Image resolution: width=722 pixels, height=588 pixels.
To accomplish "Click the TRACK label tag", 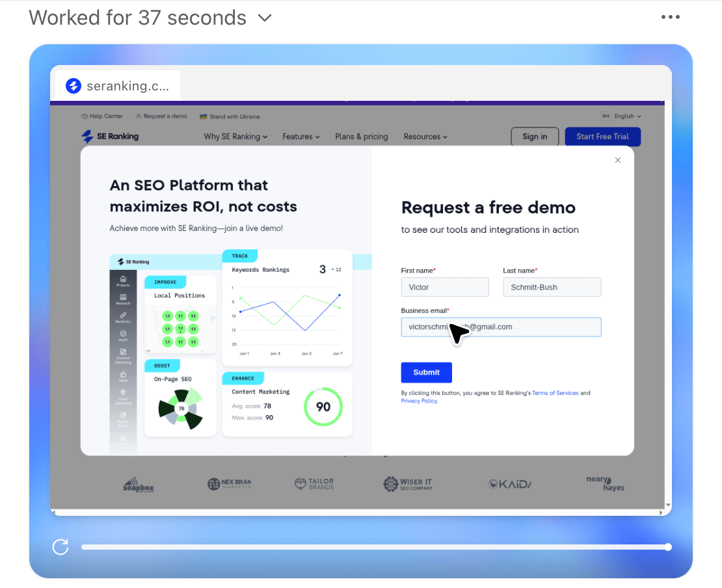I will pyautogui.click(x=240, y=256).
